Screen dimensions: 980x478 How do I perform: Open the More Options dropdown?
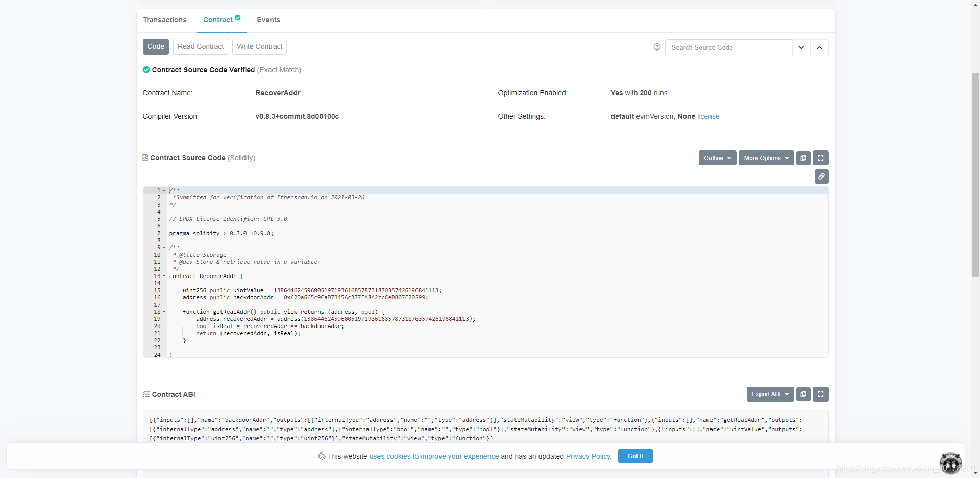tap(766, 158)
